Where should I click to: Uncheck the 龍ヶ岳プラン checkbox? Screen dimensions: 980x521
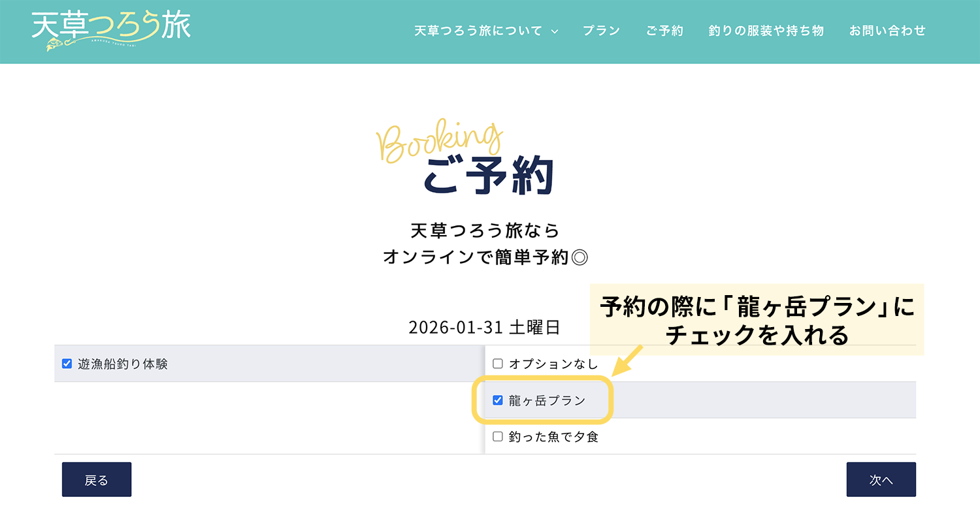[x=498, y=400]
